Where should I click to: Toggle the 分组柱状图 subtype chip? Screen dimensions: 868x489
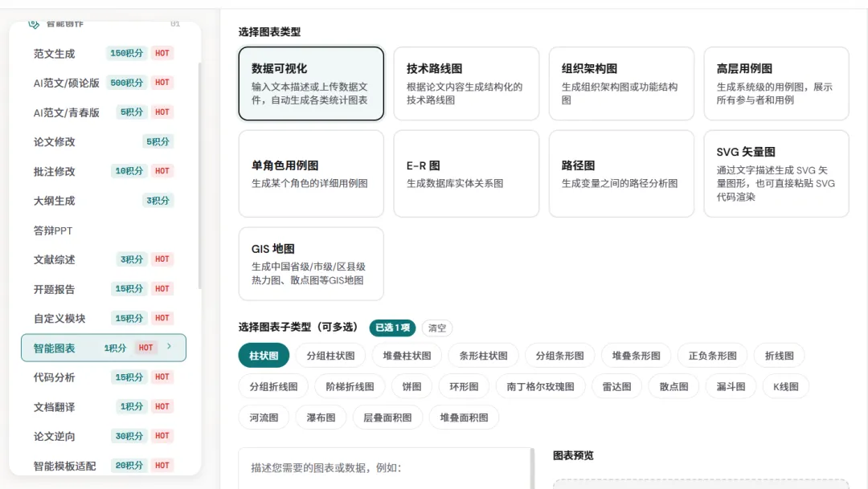[330, 356]
